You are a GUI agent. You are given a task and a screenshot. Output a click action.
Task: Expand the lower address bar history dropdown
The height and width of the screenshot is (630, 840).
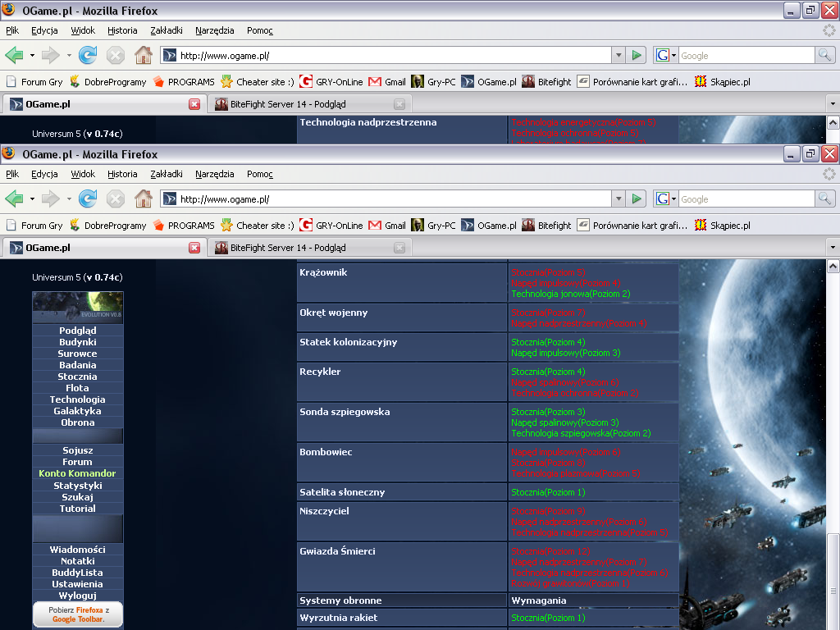pos(619,199)
